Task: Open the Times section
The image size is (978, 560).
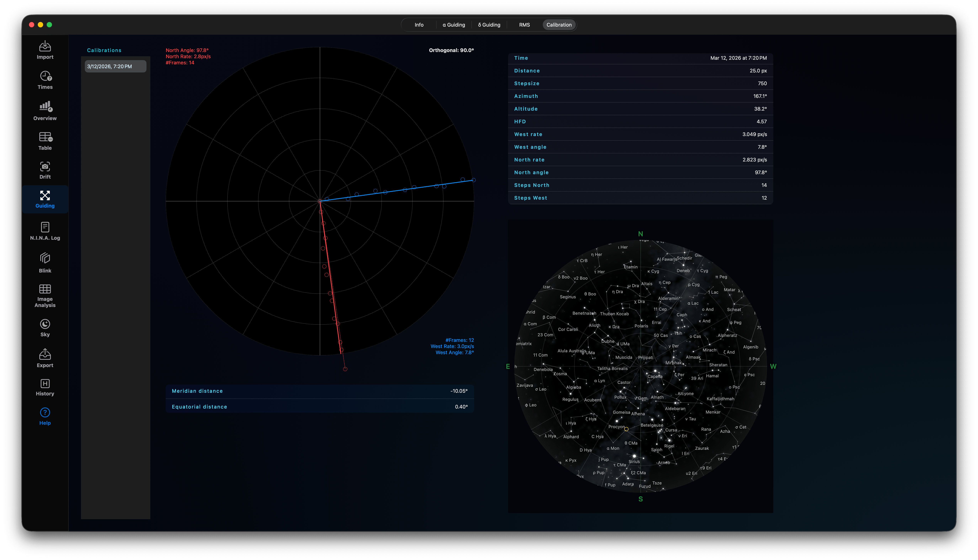Action: (45, 80)
